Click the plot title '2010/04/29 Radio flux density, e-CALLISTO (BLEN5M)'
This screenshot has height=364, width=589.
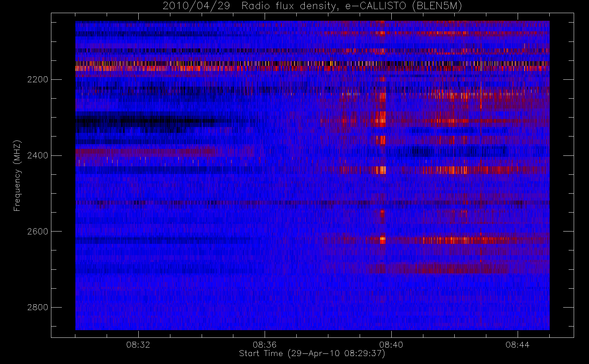tap(312, 6)
